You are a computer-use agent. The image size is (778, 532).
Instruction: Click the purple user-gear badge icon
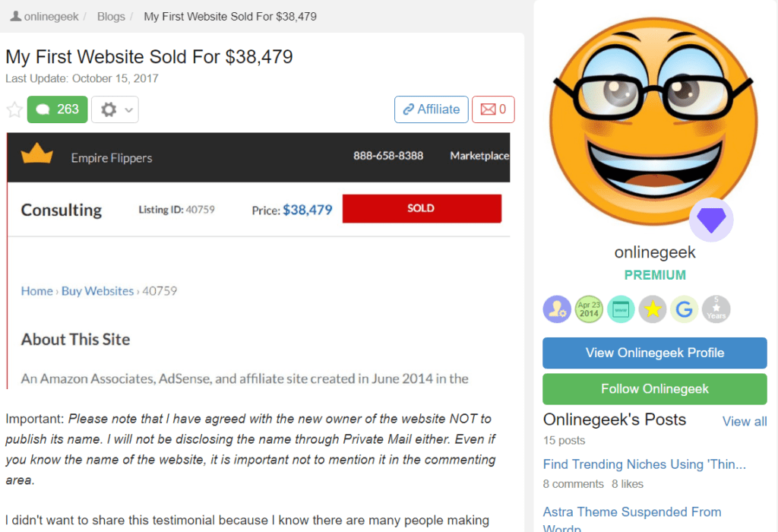click(x=557, y=309)
